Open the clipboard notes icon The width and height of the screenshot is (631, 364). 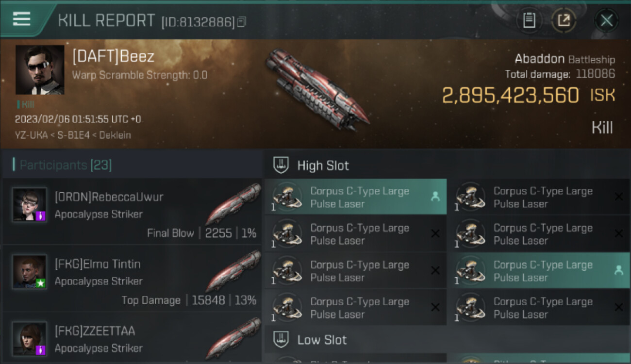529,20
